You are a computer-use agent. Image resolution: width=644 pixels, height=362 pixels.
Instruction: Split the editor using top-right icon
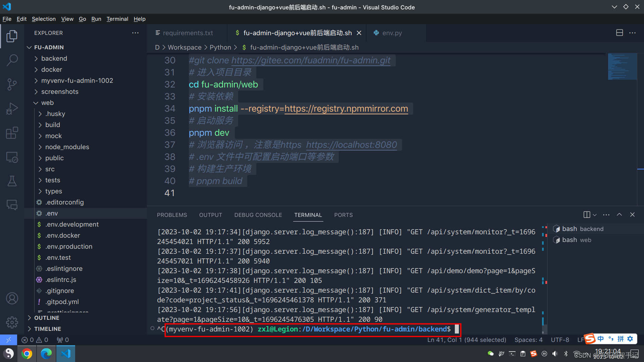(x=619, y=33)
